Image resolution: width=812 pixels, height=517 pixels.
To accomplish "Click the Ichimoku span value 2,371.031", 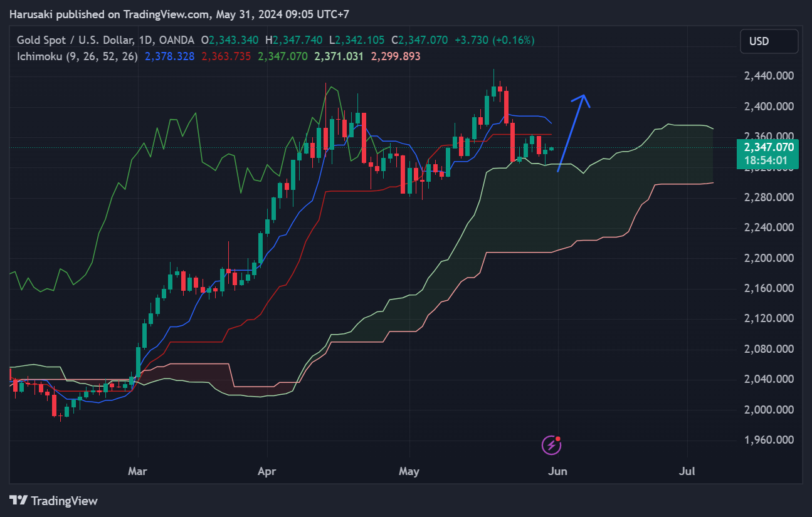I will tap(339, 56).
